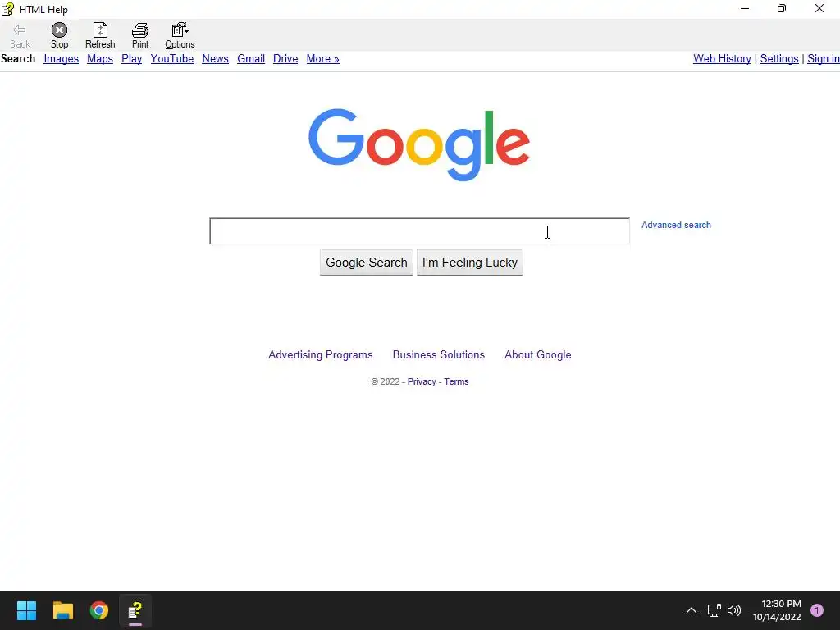The image size is (840, 630).
Task: Expand the More » menu link
Action: click(x=323, y=59)
